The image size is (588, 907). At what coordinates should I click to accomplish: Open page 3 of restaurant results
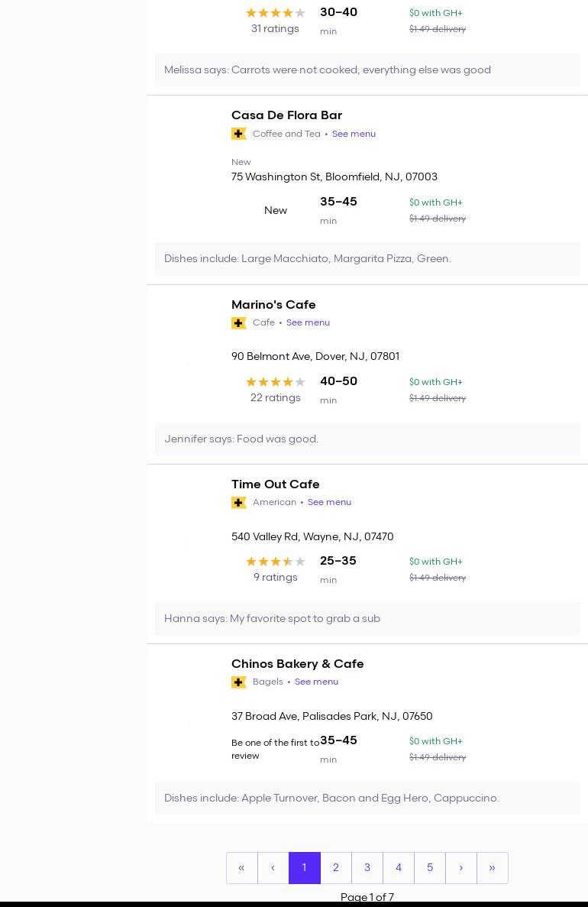(367, 868)
